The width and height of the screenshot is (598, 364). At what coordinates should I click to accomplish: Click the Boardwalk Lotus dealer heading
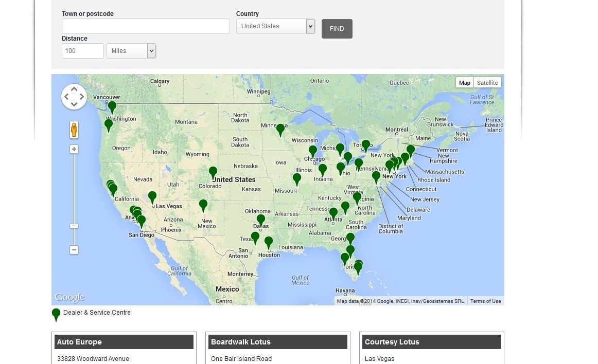278,342
